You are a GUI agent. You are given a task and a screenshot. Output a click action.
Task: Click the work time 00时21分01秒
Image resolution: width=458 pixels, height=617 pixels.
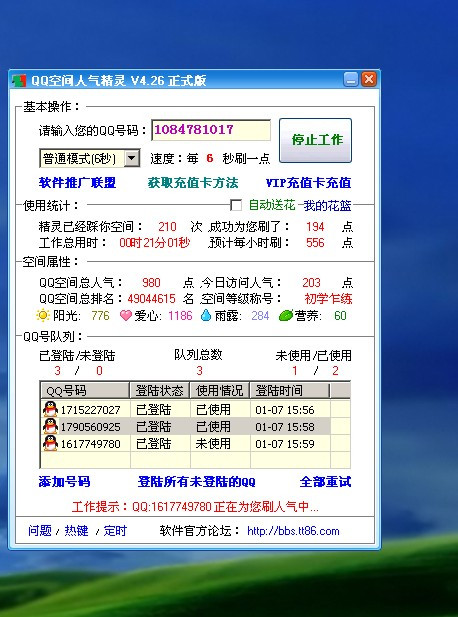(155, 242)
